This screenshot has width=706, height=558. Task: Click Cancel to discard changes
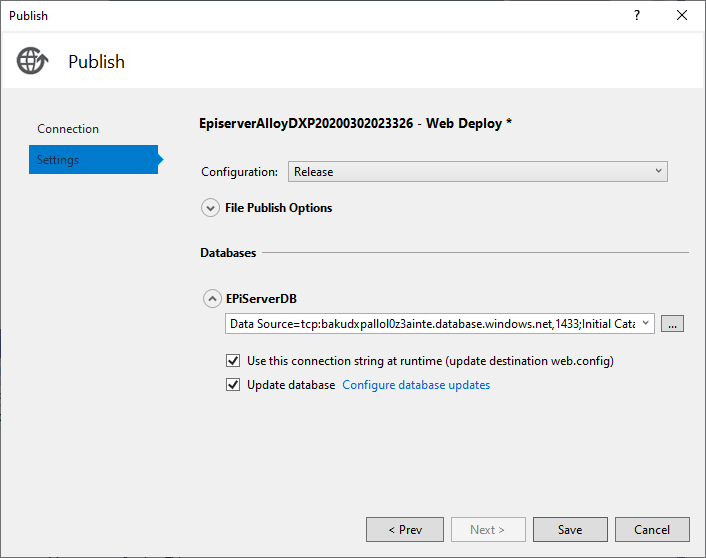click(x=651, y=529)
